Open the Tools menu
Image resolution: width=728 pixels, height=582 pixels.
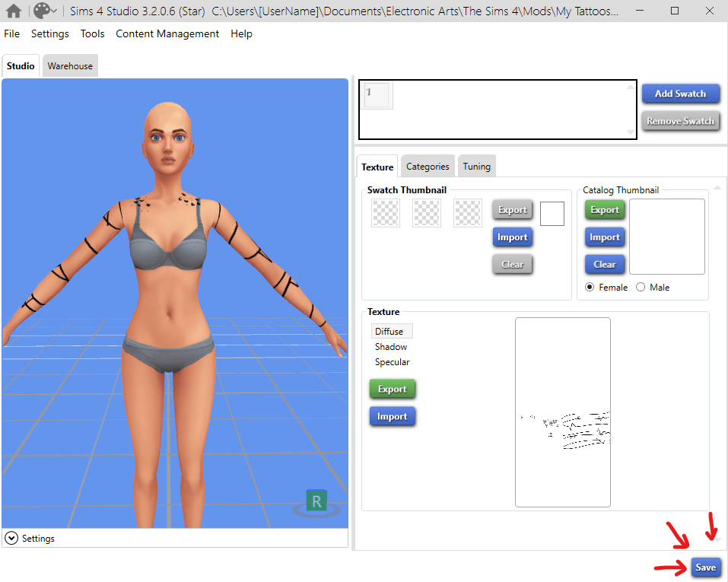click(92, 34)
